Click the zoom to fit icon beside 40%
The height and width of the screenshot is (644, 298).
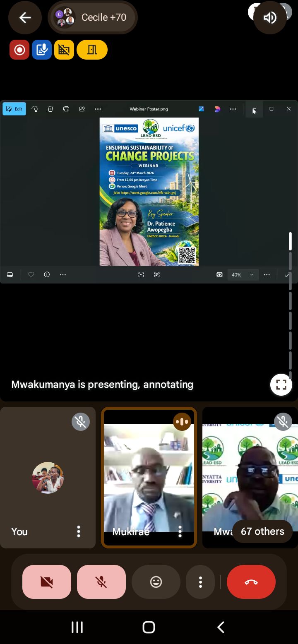(219, 274)
